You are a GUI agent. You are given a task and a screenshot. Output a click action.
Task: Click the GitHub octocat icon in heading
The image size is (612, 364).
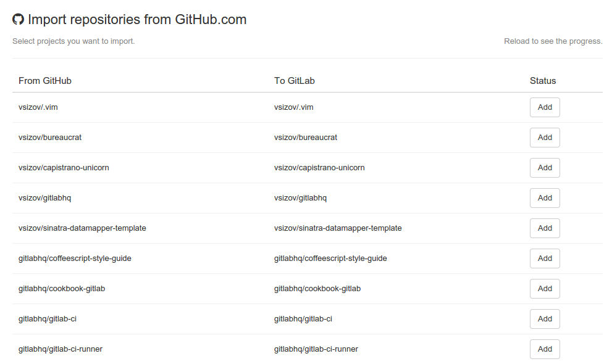(x=19, y=20)
